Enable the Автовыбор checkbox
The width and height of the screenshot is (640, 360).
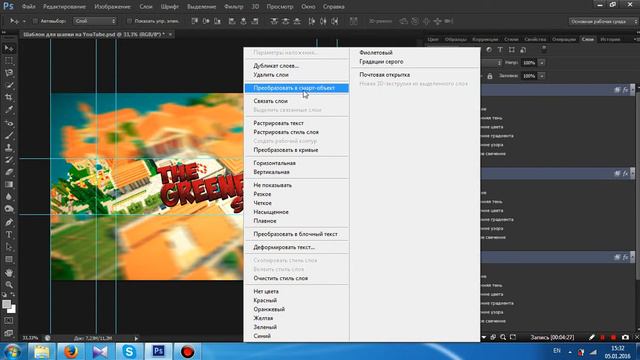[x=35, y=21]
